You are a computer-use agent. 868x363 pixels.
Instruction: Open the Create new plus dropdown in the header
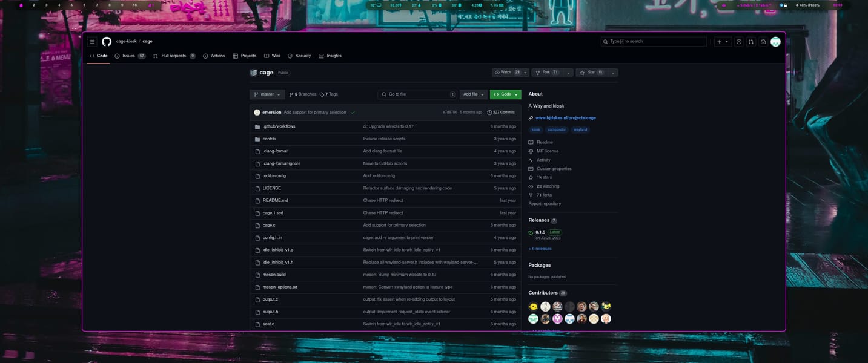click(723, 42)
